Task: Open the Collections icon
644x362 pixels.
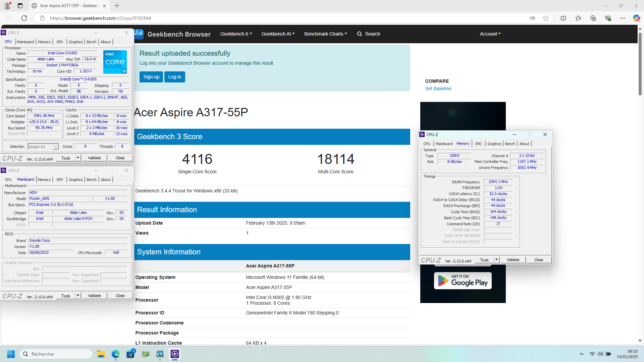Action: pyautogui.click(x=593, y=18)
